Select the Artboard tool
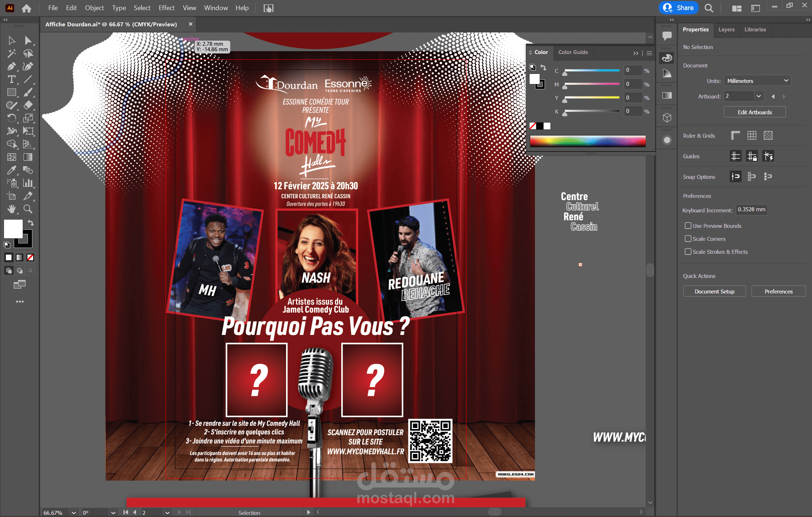The image size is (812, 517). click(12, 196)
